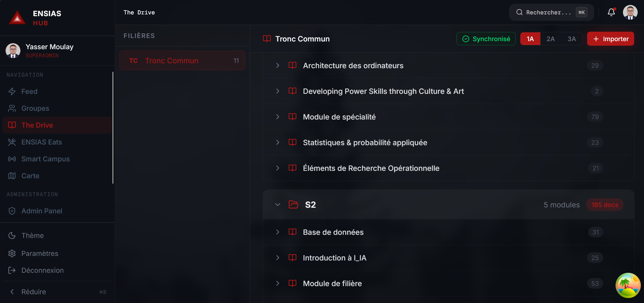
Task: Open the Carte map icon
Action: (12, 176)
